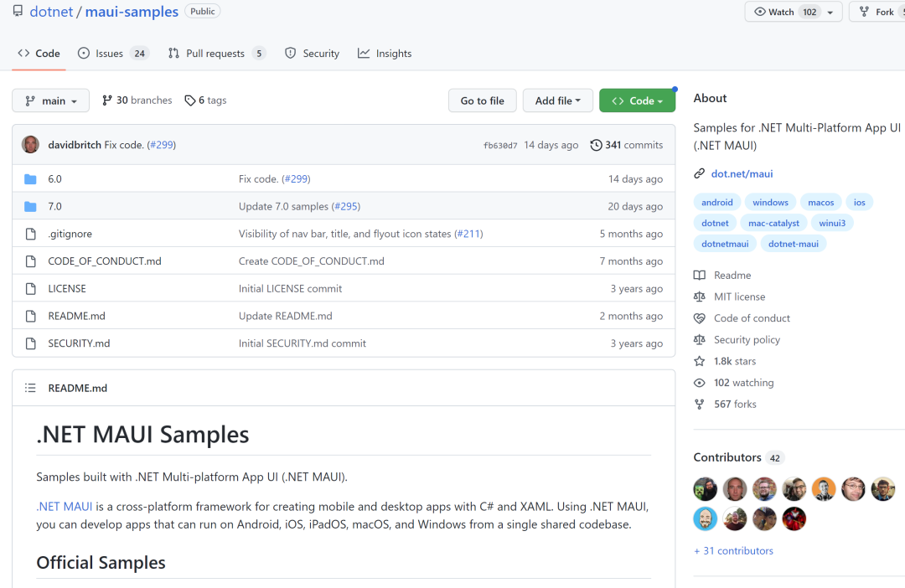Open the Security tab

(313, 53)
